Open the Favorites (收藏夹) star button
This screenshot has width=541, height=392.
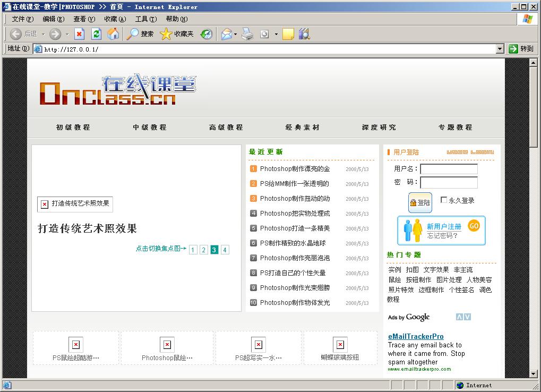(177, 34)
